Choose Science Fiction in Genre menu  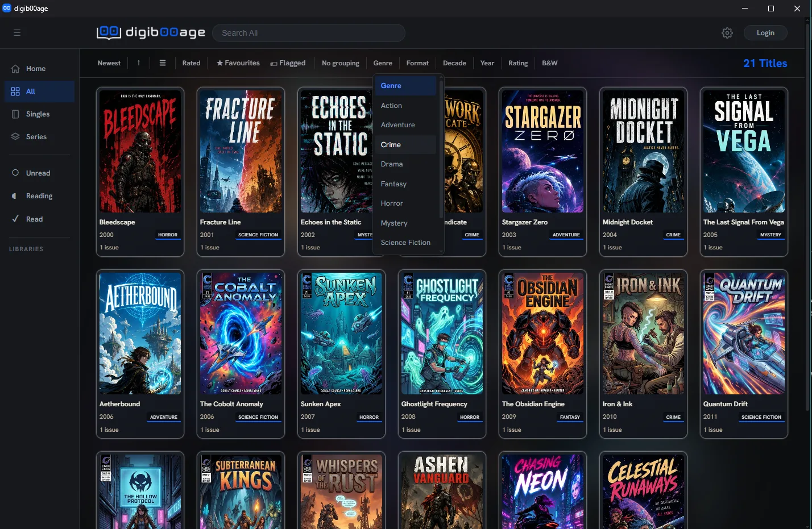pyautogui.click(x=405, y=243)
